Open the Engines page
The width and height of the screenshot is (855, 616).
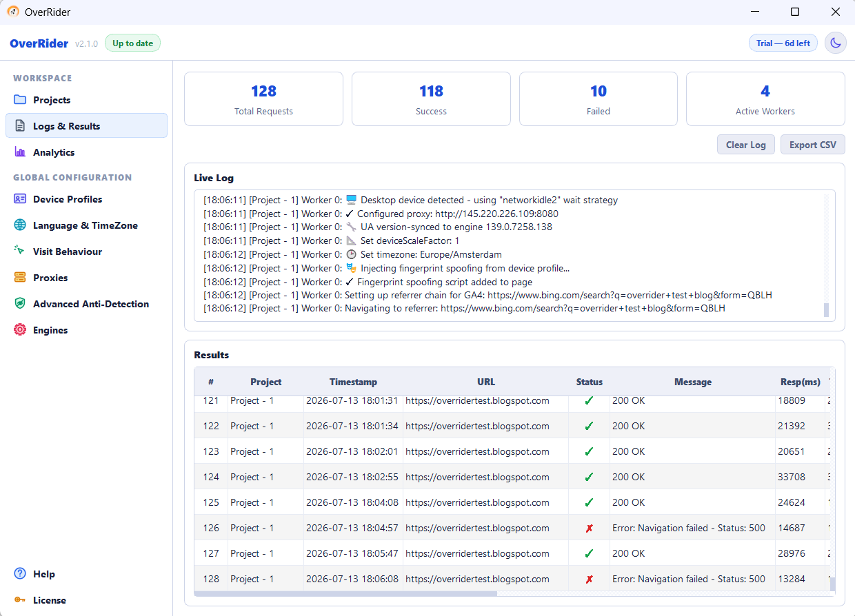86,330
